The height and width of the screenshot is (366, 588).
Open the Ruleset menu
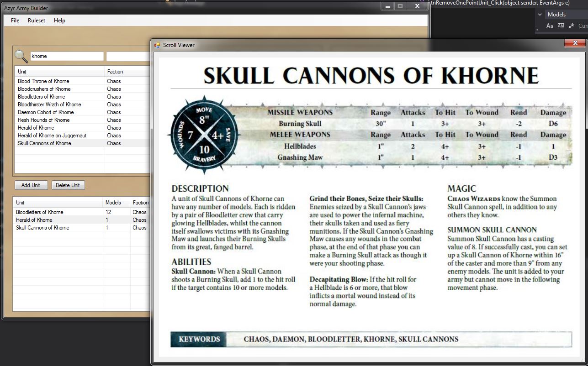37,21
